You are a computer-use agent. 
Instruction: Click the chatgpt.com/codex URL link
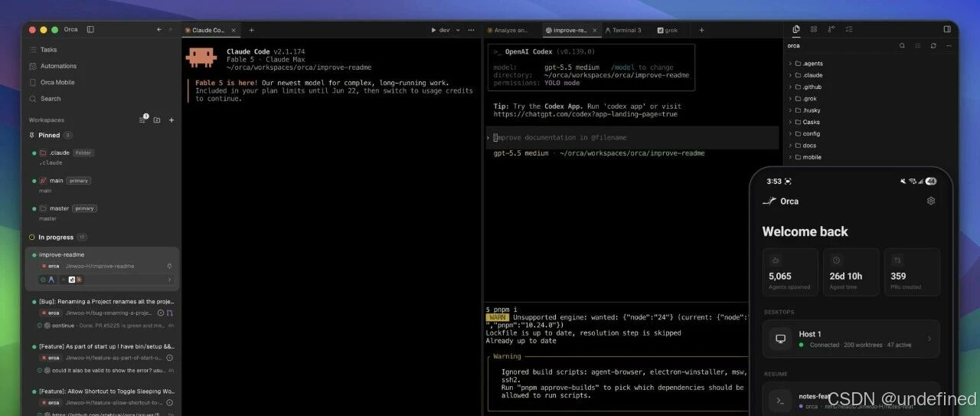coord(585,114)
